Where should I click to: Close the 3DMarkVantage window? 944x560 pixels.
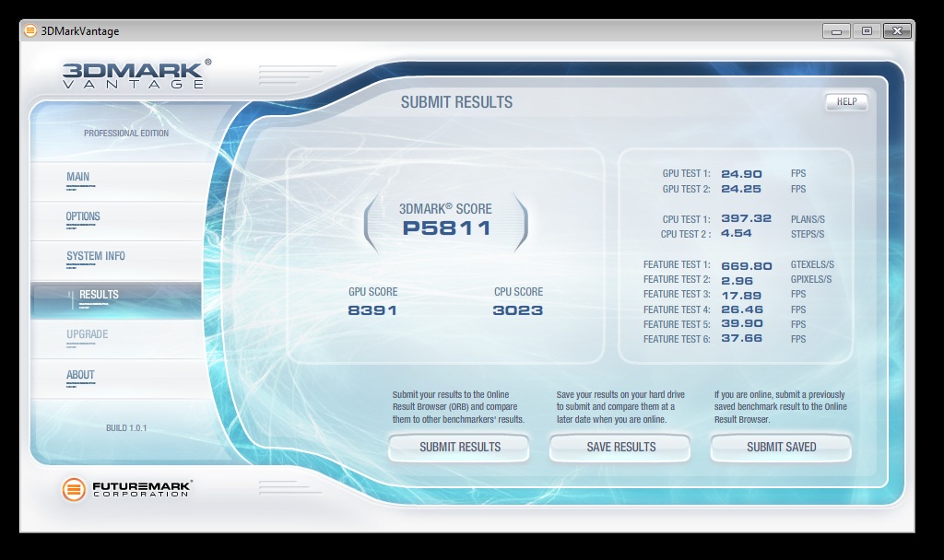click(x=897, y=31)
